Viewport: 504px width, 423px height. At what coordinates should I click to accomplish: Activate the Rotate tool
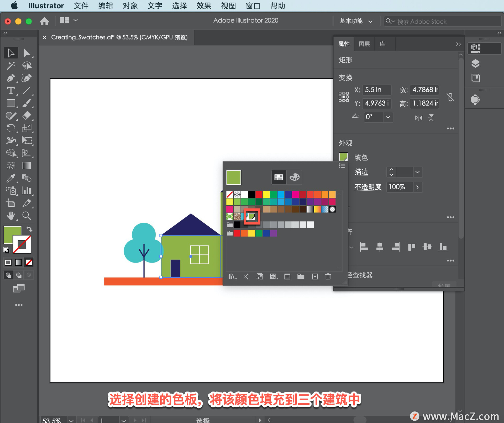pyautogui.click(x=11, y=128)
